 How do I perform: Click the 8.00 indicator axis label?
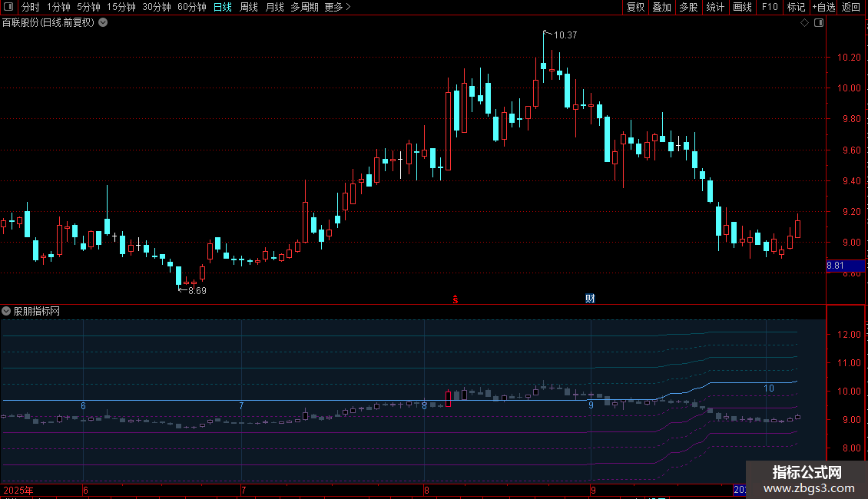[851, 448]
